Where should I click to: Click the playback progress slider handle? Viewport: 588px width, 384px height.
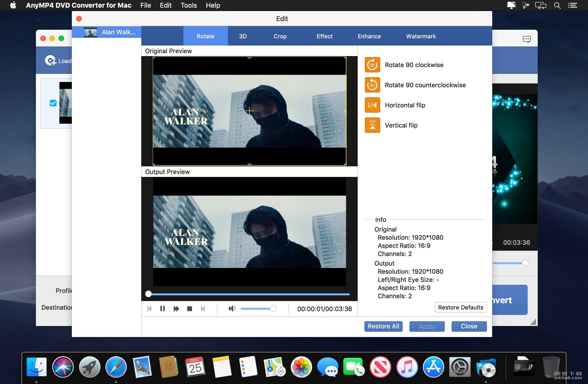(x=148, y=294)
